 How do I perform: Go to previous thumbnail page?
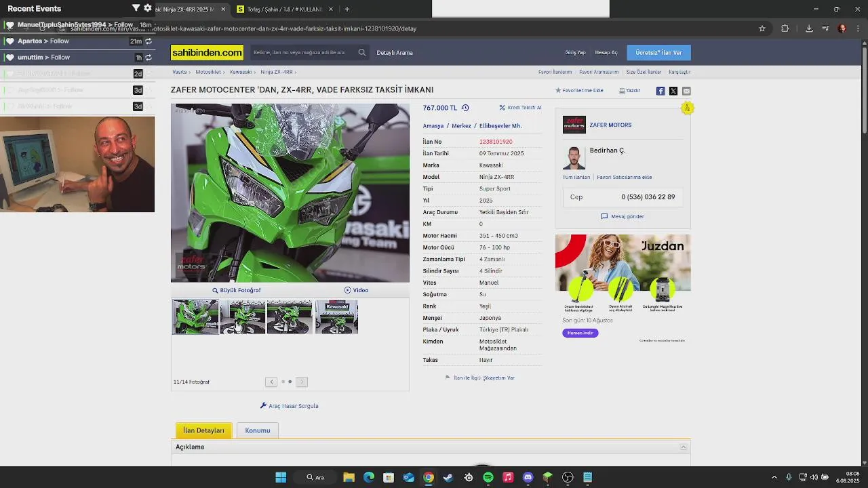coord(271,382)
